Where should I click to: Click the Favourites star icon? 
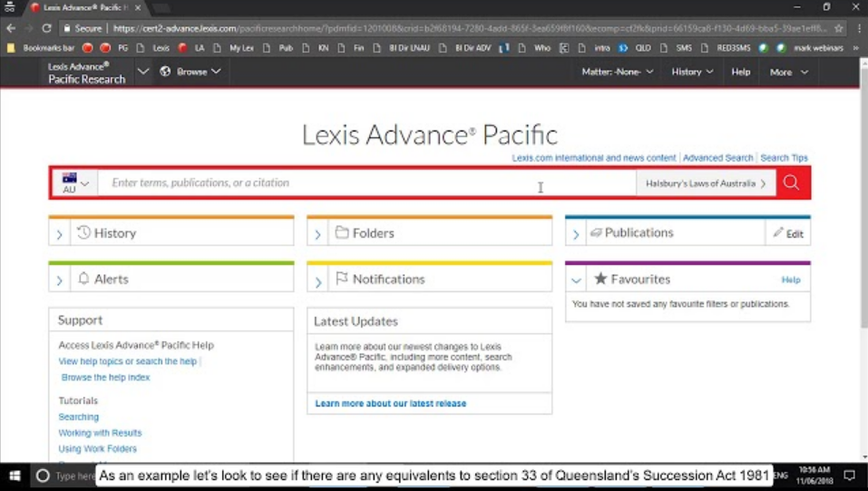tap(600, 279)
